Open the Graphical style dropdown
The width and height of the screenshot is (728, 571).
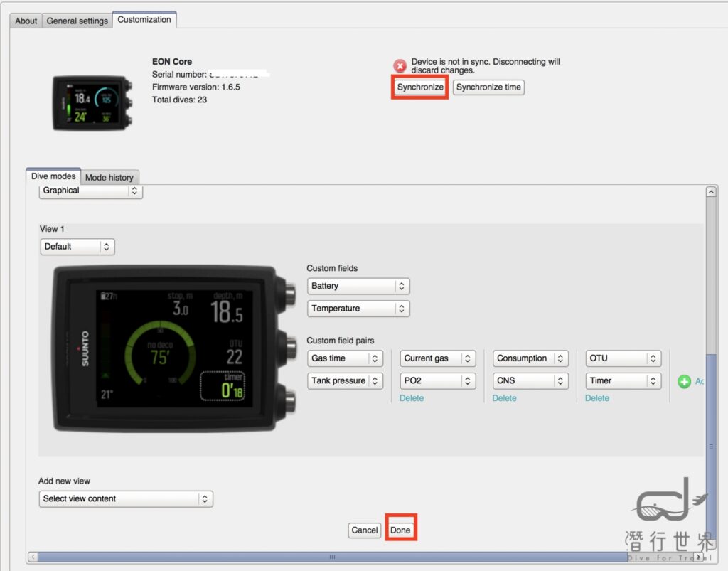pos(90,191)
